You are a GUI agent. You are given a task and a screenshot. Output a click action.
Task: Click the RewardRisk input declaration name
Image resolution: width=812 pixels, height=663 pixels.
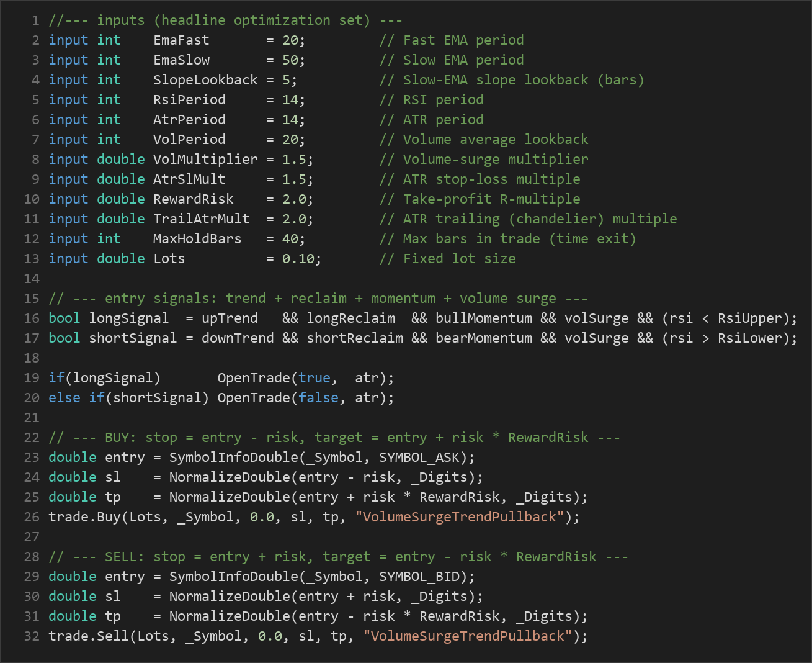point(194,199)
